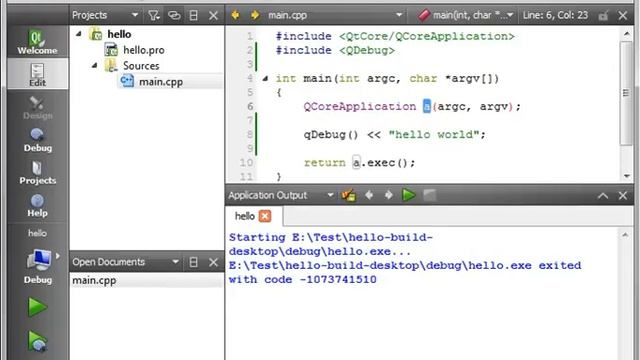
Task: Go to next item in Application Output
Action: pyautogui.click(x=389, y=195)
